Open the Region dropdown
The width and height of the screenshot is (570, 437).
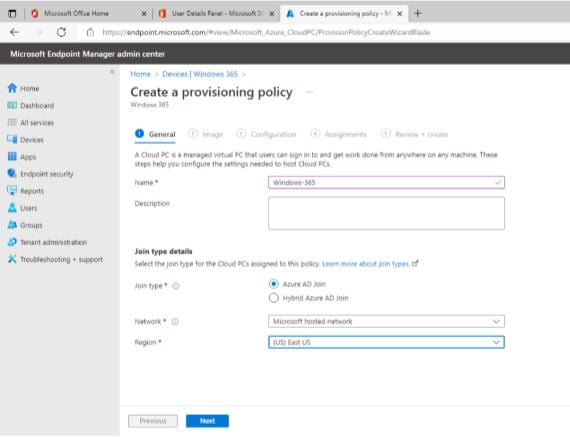(386, 342)
